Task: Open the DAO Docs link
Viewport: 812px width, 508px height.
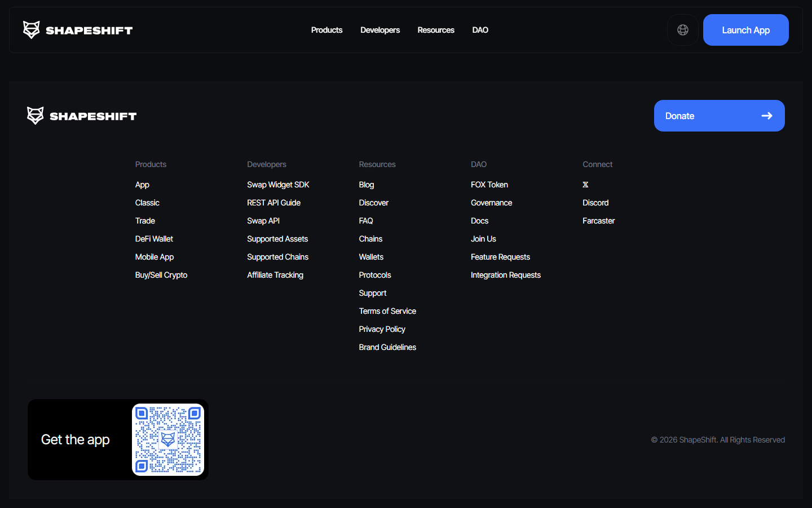Action: coord(480,221)
